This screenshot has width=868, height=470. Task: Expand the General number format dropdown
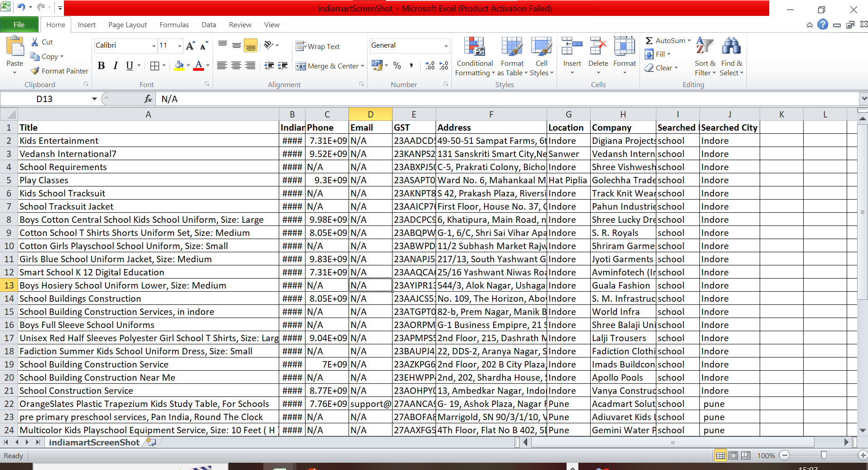coord(446,45)
